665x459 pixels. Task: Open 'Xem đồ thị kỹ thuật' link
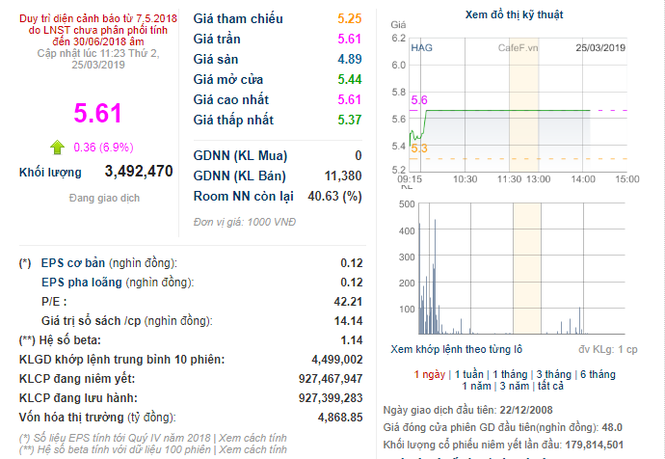click(x=514, y=15)
